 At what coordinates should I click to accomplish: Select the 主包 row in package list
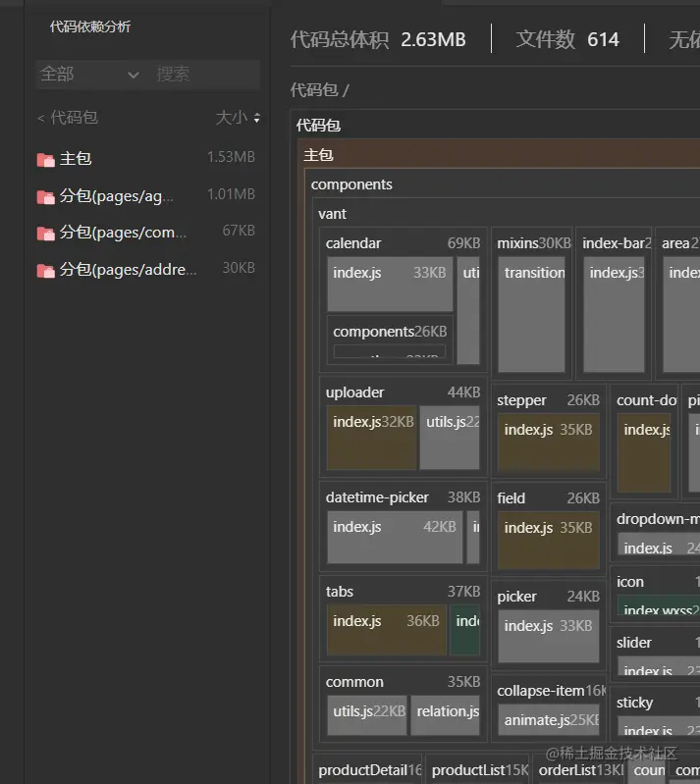148,159
